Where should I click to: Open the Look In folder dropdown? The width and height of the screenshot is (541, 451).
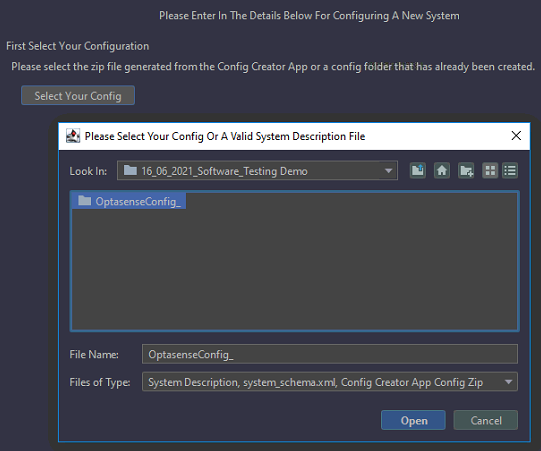[x=257, y=170]
